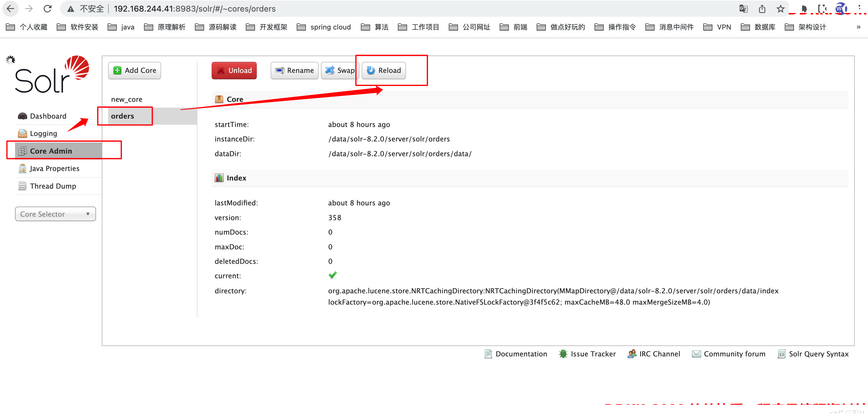This screenshot has height=416, width=868.
Task: Show more bookmarks overflow chevron
Action: click(x=858, y=27)
